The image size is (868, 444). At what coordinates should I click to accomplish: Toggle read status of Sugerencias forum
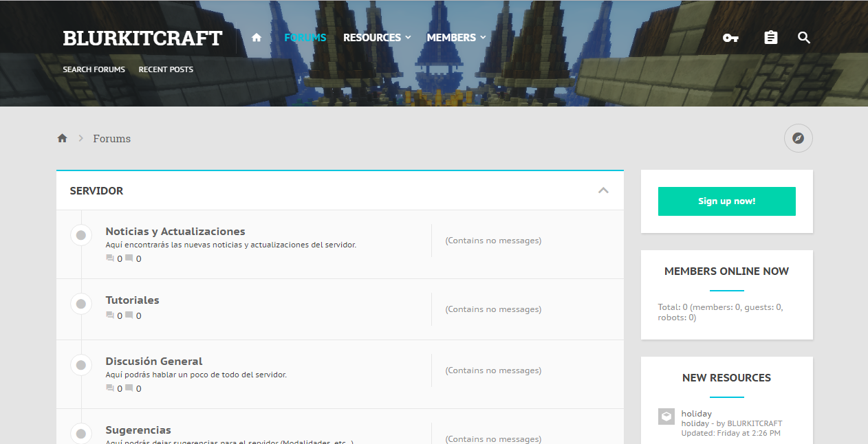(80, 433)
